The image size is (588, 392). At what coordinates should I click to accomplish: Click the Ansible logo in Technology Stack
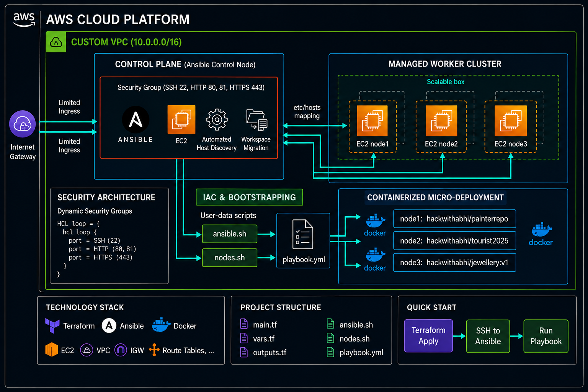tap(109, 326)
